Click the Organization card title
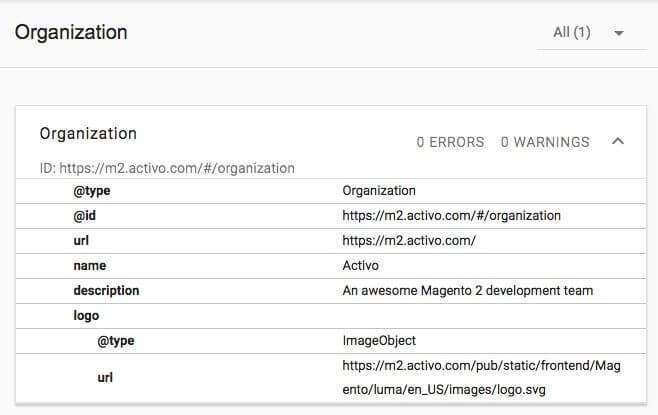This screenshot has width=658, height=415. pyautogui.click(x=88, y=133)
